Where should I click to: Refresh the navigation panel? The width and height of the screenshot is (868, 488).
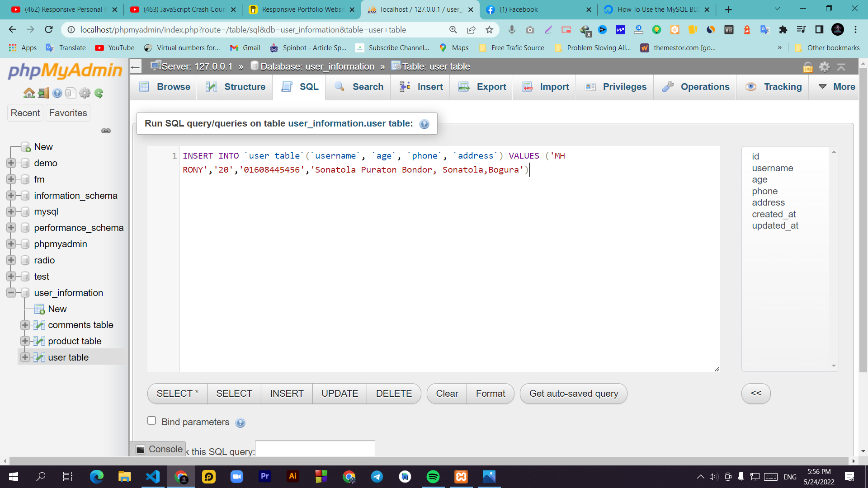coord(99,93)
